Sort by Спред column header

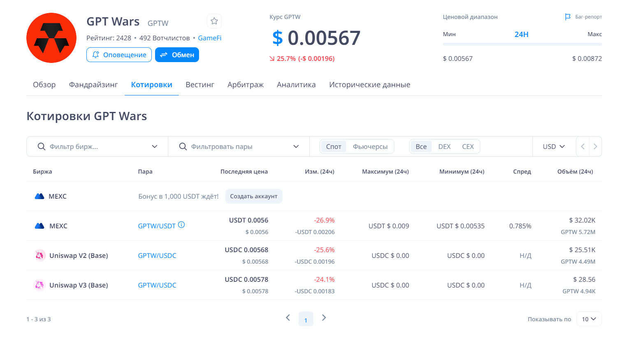pos(522,172)
